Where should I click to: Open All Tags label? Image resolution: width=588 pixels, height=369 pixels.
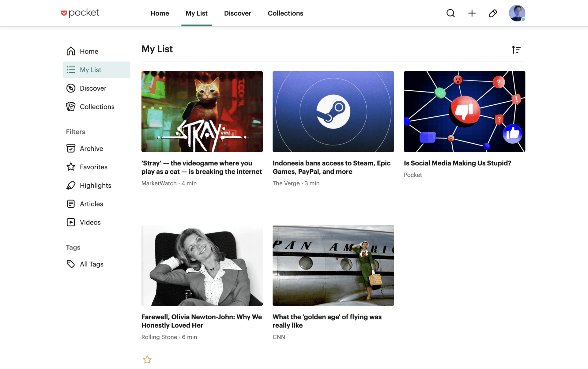pyautogui.click(x=92, y=264)
